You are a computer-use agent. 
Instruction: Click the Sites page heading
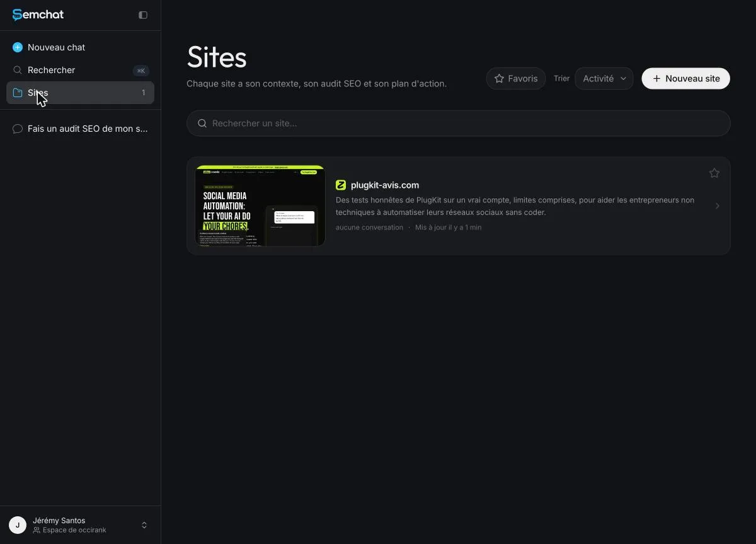point(217,57)
